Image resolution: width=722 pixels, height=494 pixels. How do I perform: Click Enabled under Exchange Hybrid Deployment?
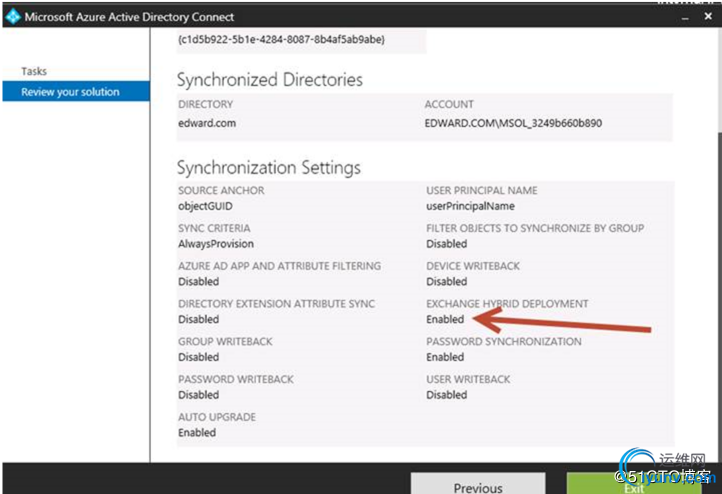coord(445,320)
